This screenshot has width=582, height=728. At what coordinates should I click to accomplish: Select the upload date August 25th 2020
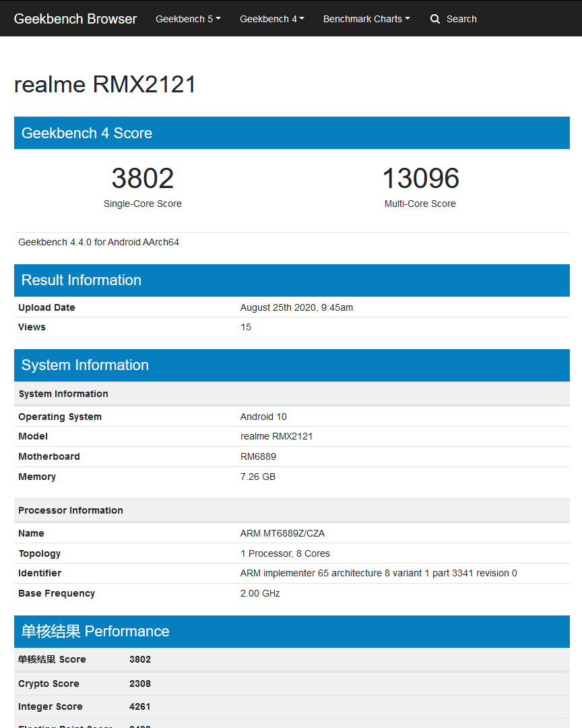point(296,307)
